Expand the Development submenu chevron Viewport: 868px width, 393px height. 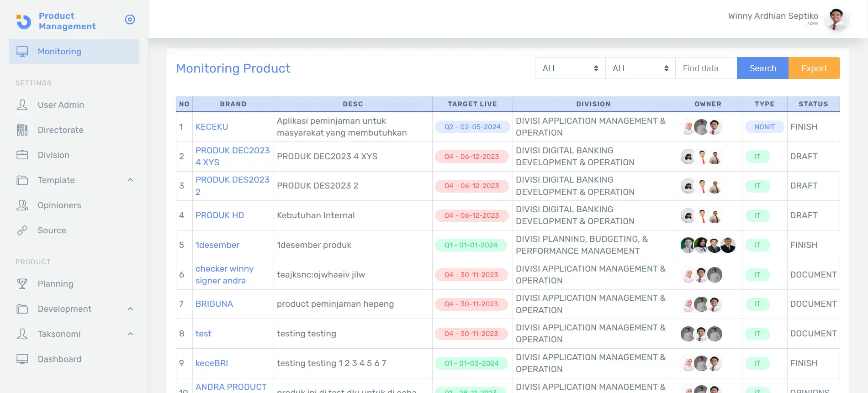(x=130, y=309)
